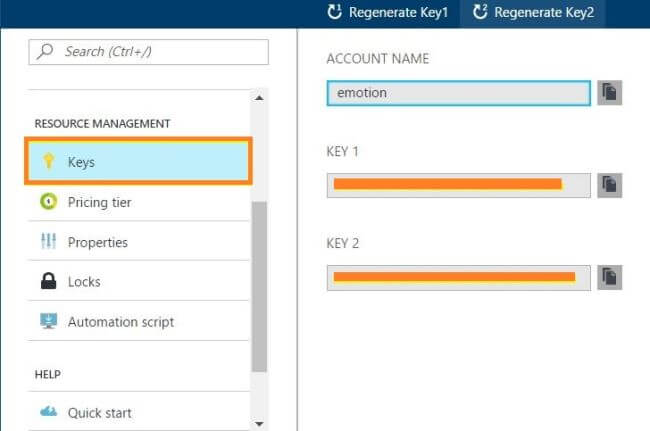Copy the account name to clipboard
The height and width of the screenshot is (431, 650).
click(x=609, y=93)
